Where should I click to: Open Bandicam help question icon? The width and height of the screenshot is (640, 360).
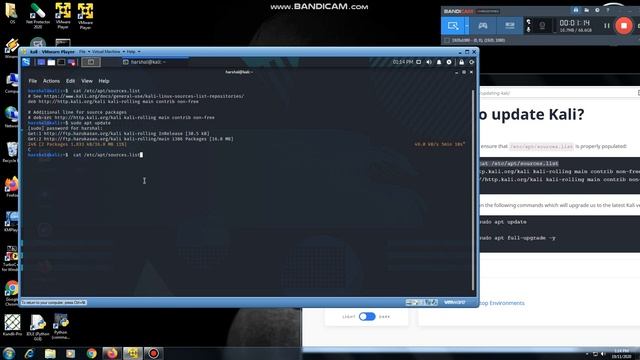[608, 10]
